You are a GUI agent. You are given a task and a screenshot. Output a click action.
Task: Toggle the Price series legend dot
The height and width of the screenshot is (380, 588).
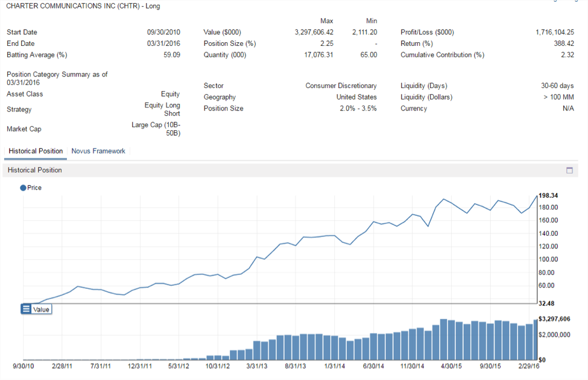(x=24, y=188)
